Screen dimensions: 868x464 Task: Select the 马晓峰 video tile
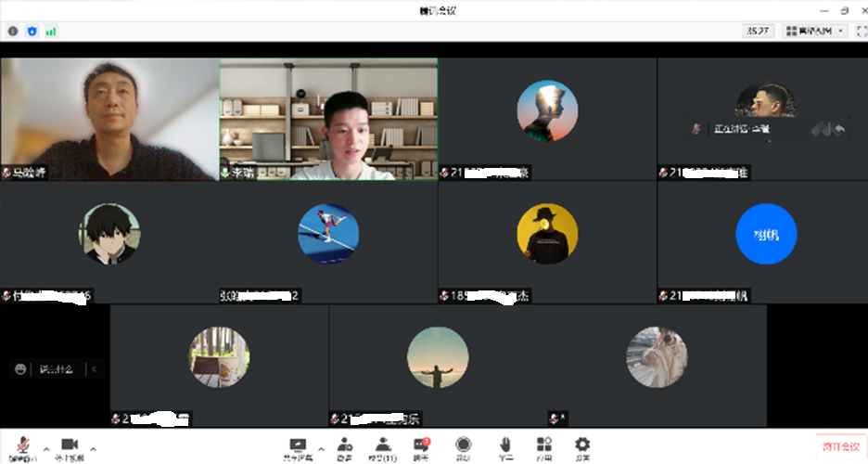[x=109, y=119]
